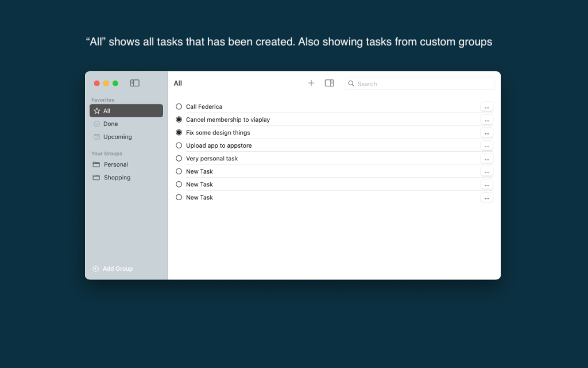Image resolution: width=588 pixels, height=368 pixels.
Task: Open the Upcoming list in sidebar
Action: [117, 137]
